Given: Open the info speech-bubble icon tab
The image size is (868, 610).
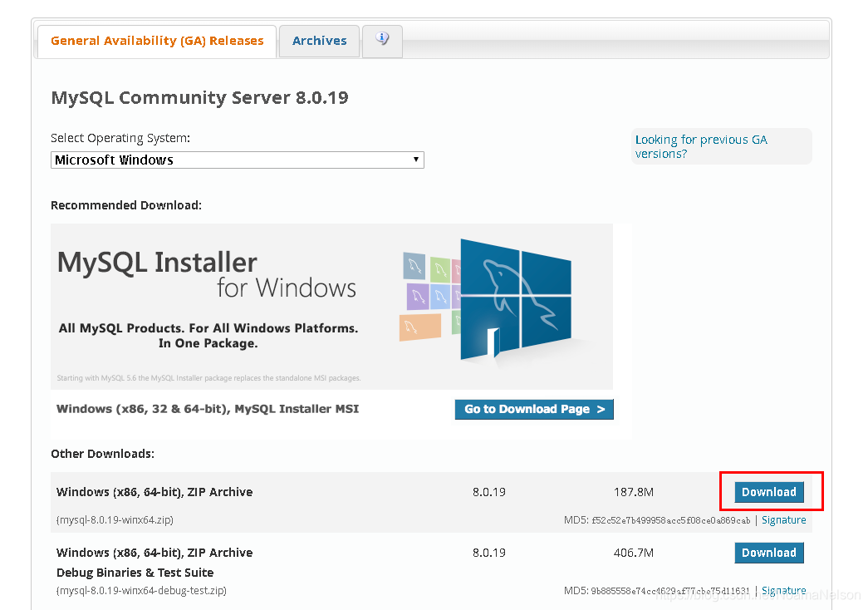Looking at the screenshot, I should [x=382, y=41].
